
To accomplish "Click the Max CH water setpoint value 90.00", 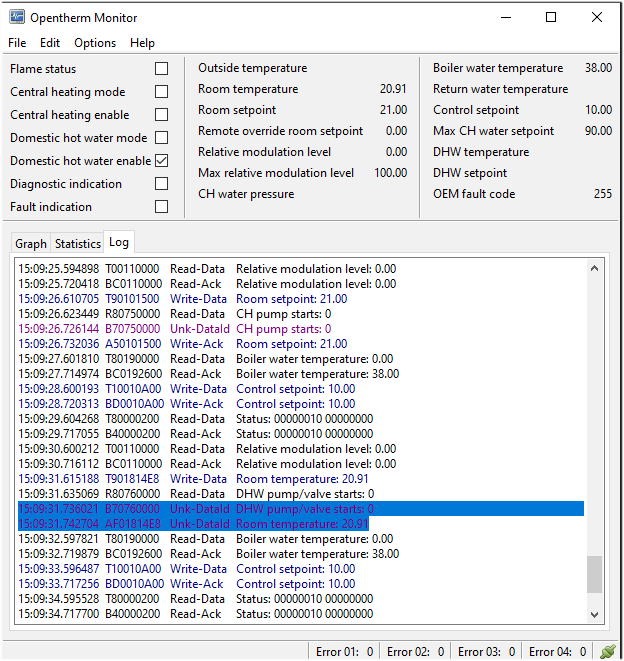I will [598, 131].
